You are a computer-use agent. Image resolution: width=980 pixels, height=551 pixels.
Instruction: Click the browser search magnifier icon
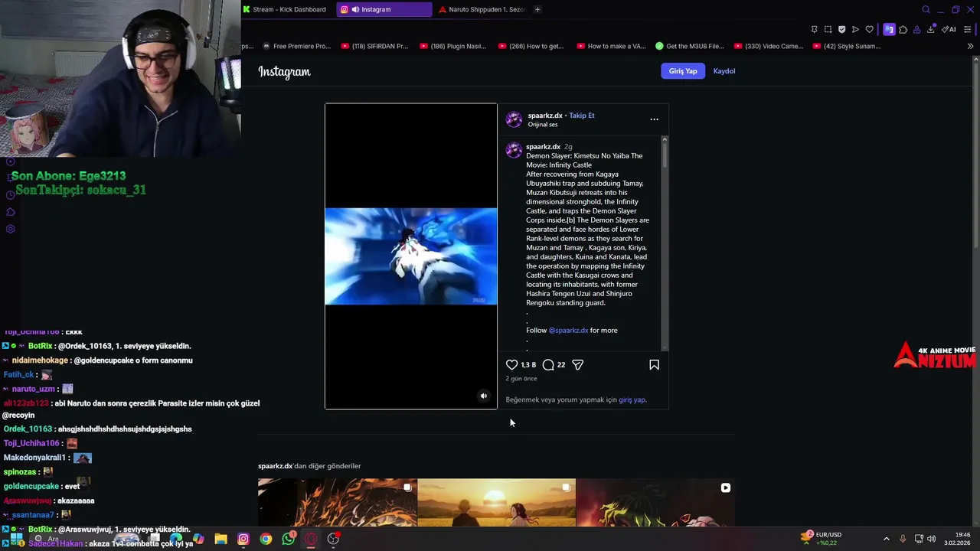pos(926,9)
